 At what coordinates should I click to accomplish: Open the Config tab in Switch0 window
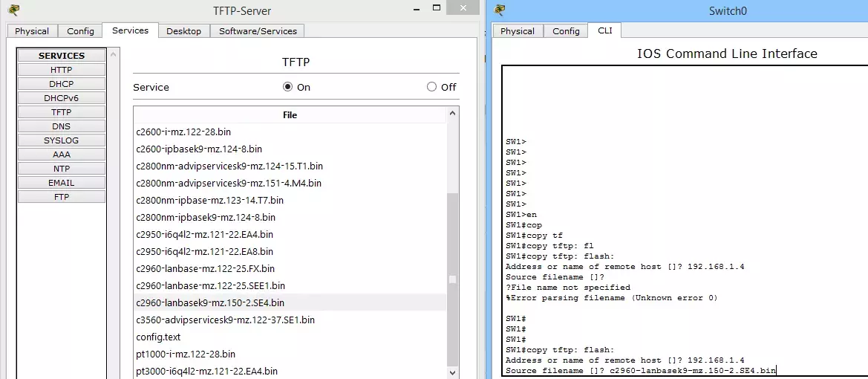566,31
